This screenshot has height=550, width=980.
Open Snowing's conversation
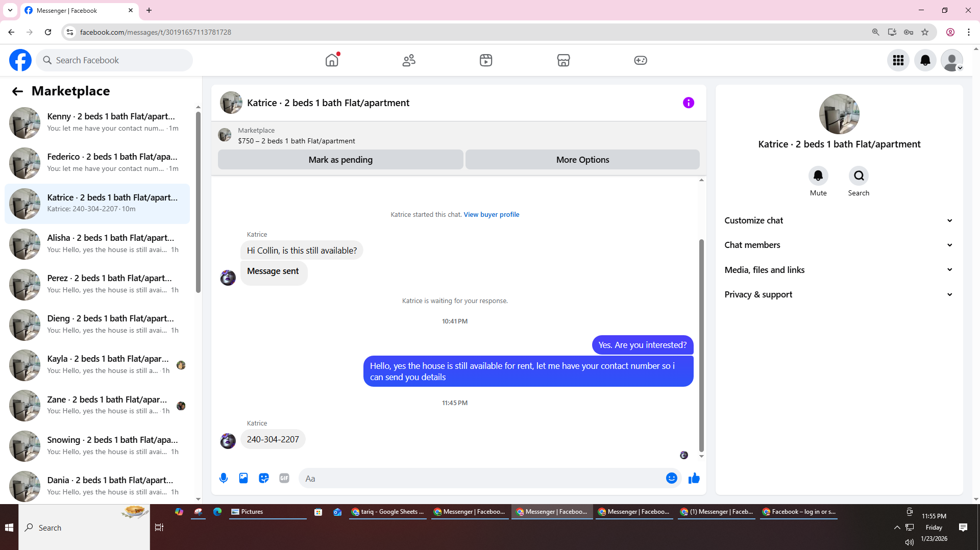(x=97, y=446)
